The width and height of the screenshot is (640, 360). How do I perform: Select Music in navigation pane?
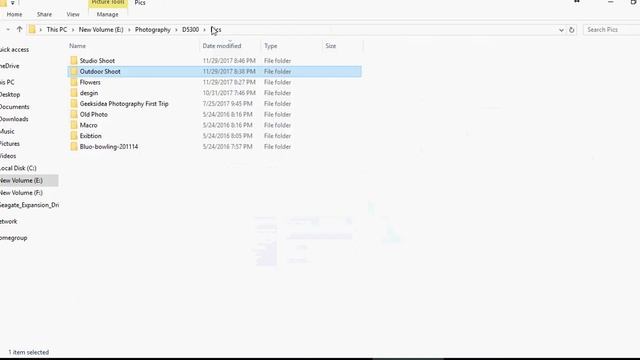click(x=7, y=131)
